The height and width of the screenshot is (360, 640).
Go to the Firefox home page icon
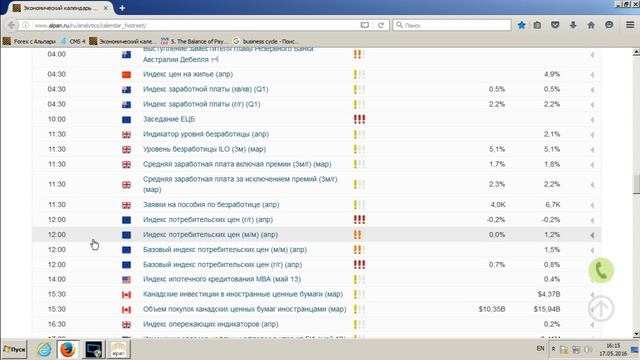[x=591, y=25]
